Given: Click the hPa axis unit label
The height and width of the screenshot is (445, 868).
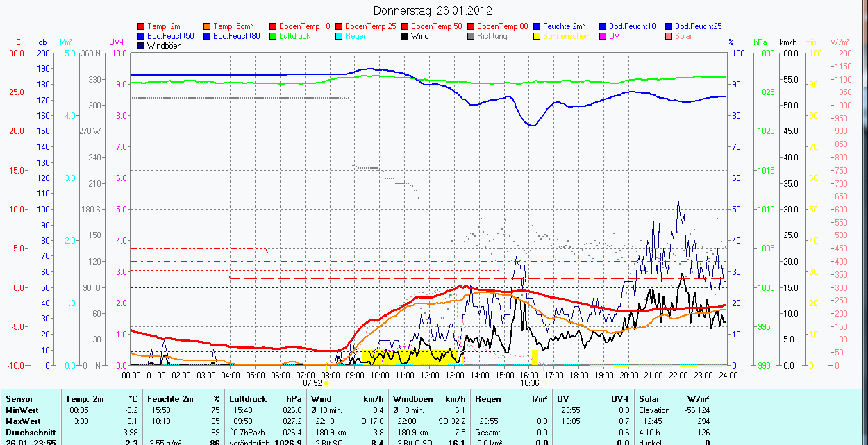Looking at the screenshot, I should click(x=760, y=42).
